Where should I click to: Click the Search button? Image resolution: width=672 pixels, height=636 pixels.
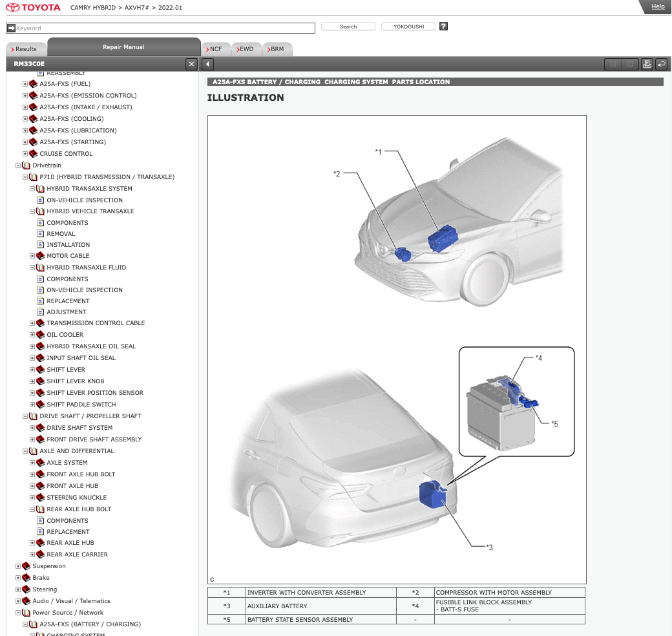(348, 26)
